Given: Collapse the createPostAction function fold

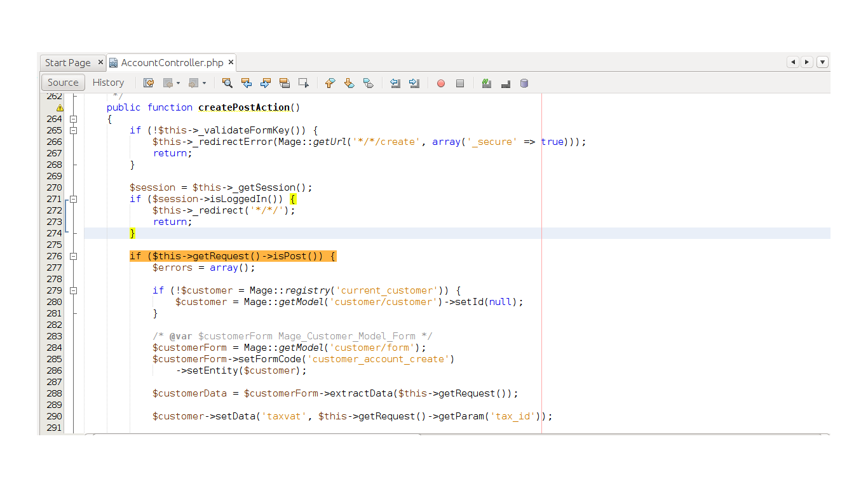Looking at the screenshot, I should pos(73,118).
